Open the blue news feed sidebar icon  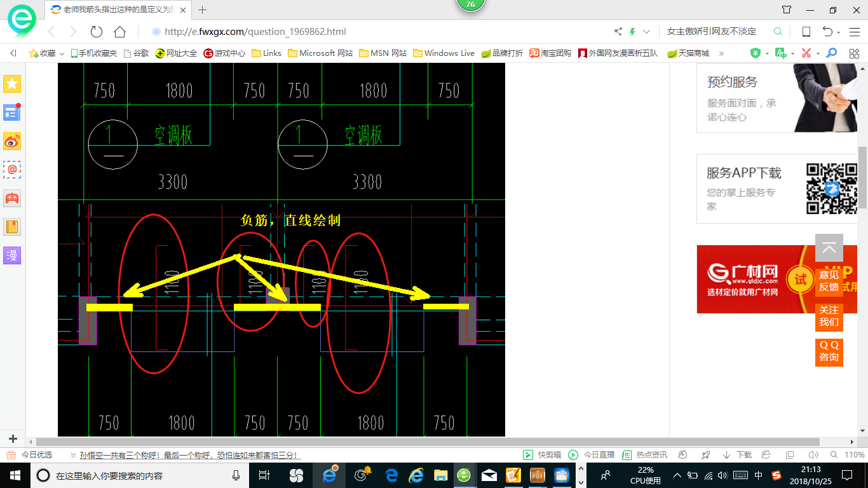pos(12,112)
